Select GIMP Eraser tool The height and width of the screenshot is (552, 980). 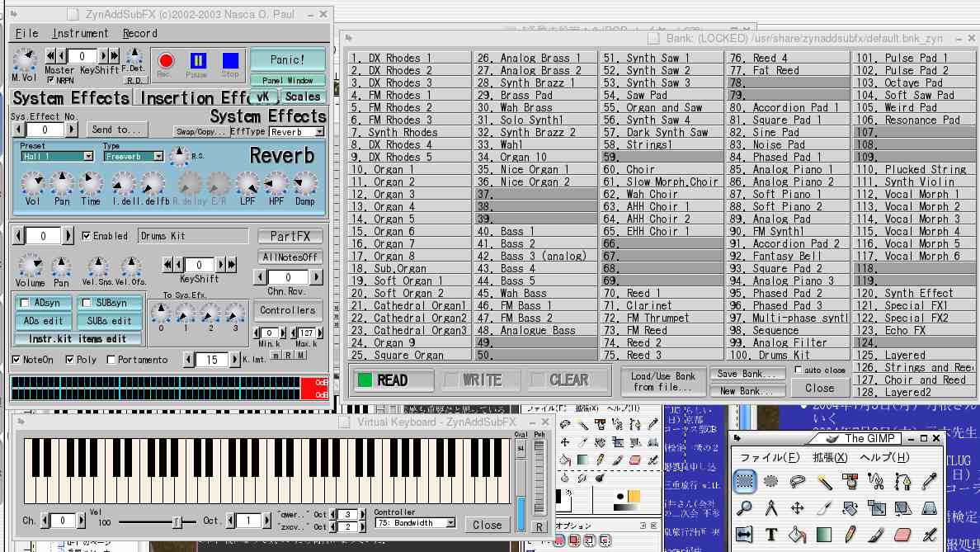coord(902,535)
